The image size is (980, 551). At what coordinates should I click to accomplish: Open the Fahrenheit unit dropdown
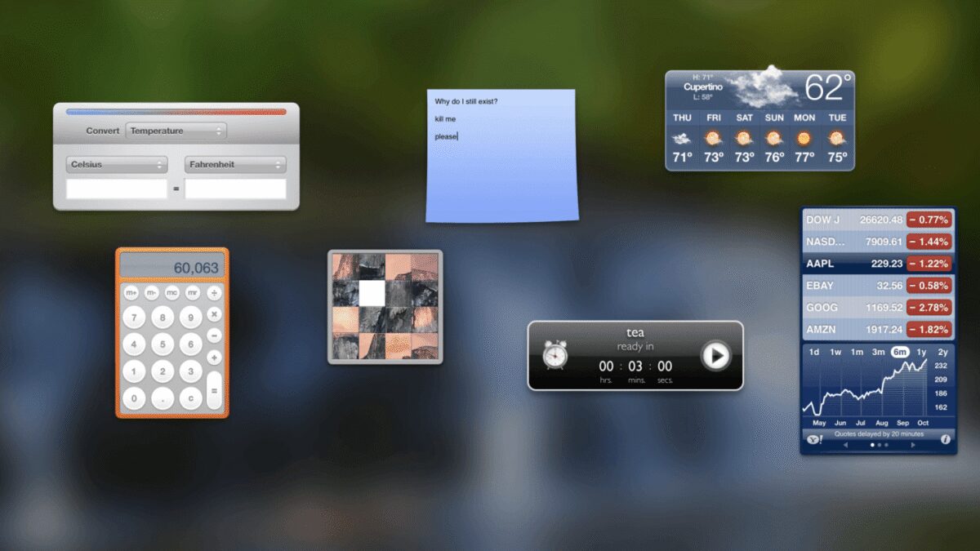tap(234, 164)
